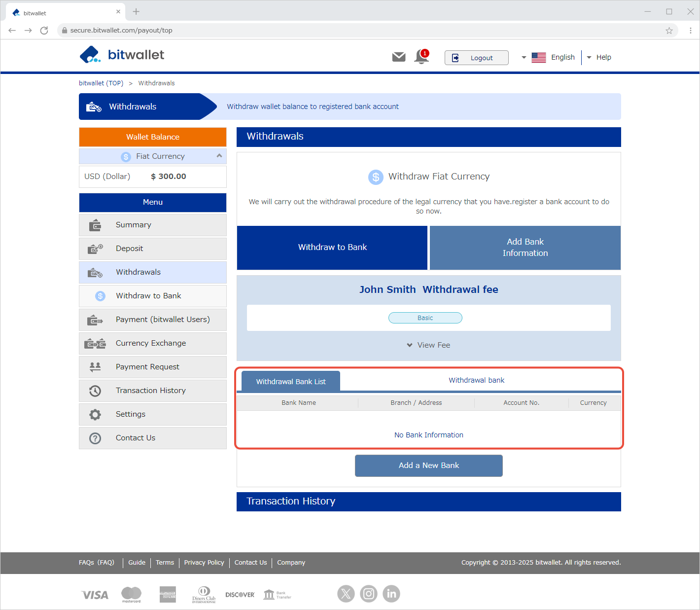Click the Logout button
This screenshot has height=610, width=700.
pyautogui.click(x=476, y=58)
